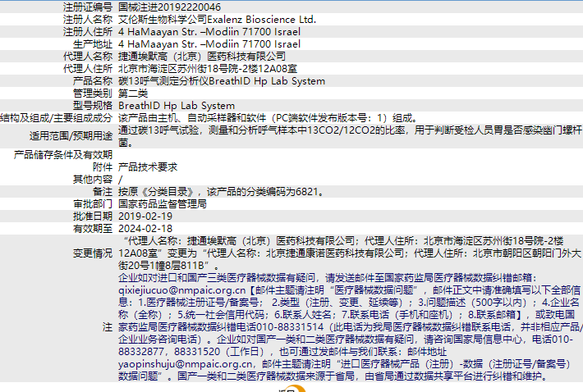Click the 附件 label
The width and height of the screenshot is (583, 392).
103,167
